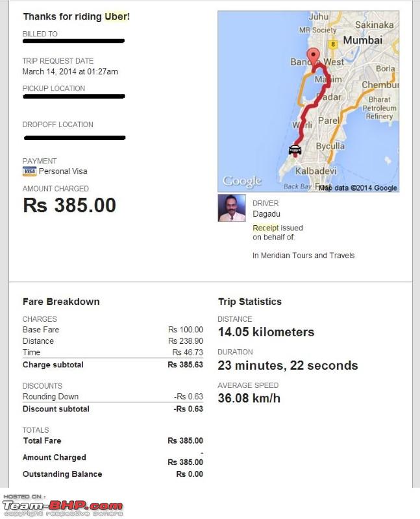Click the Team-BHP.com logo
This screenshot has height=519, width=420.
pyautogui.click(x=62, y=505)
